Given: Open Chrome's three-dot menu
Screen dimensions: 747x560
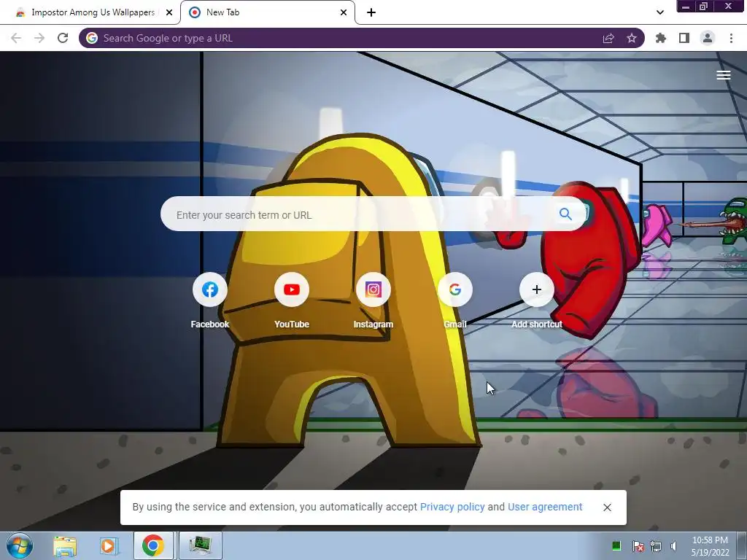Looking at the screenshot, I should pyautogui.click(x=731, y=38).
